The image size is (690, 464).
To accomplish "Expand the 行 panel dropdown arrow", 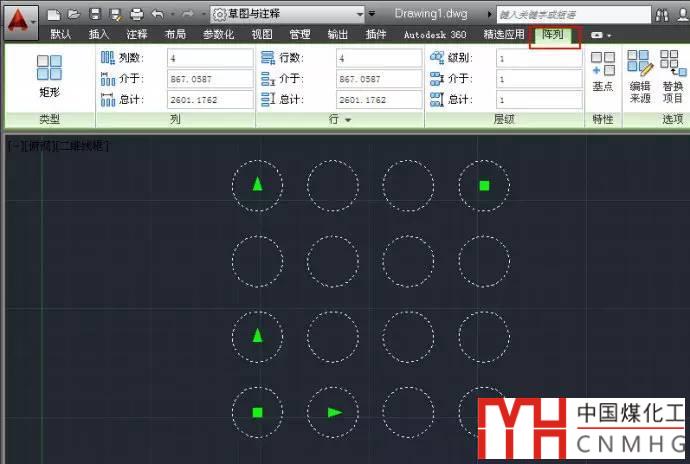I will [x=348, y=120].
